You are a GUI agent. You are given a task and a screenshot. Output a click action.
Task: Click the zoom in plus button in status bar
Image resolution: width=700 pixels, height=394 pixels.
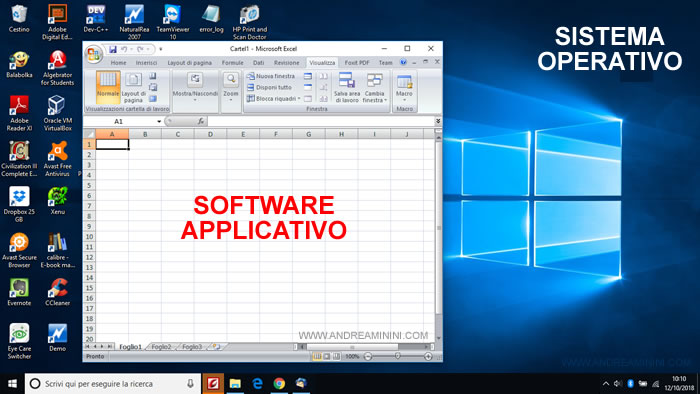click(428, 356)
